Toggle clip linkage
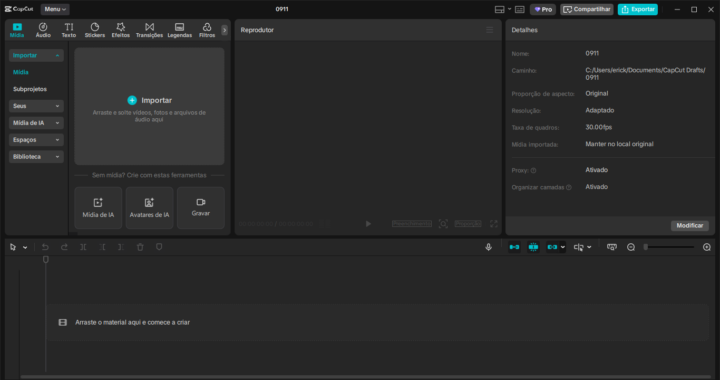 point(552,247)
